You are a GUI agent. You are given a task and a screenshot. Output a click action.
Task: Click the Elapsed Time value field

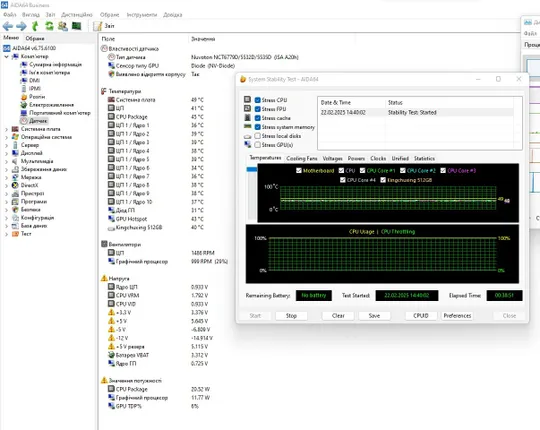(x=504, y=295)
